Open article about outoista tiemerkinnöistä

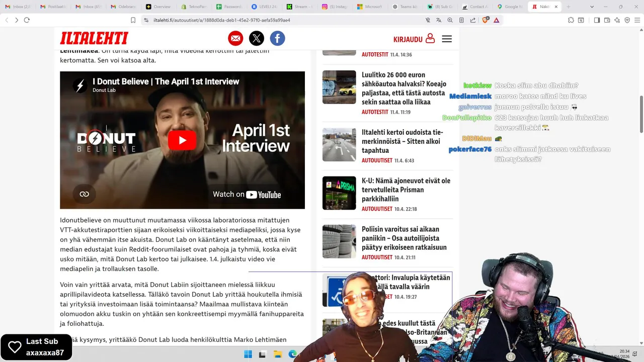tap(403, 141)
